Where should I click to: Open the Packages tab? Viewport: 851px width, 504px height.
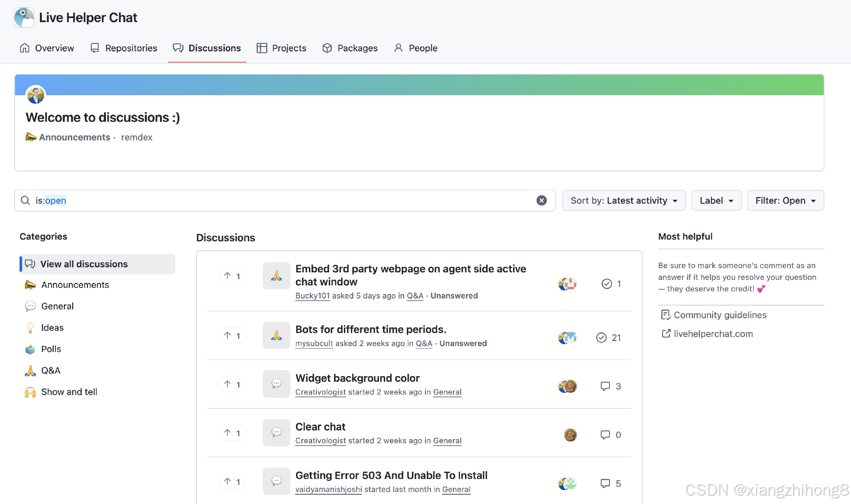(350, 48)
